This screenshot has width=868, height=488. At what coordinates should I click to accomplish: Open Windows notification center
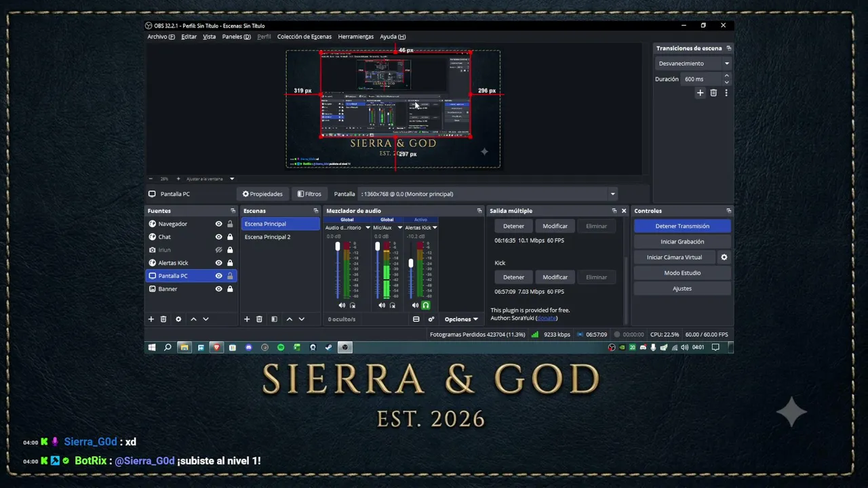pyautogui.click(x=715, y=348)
